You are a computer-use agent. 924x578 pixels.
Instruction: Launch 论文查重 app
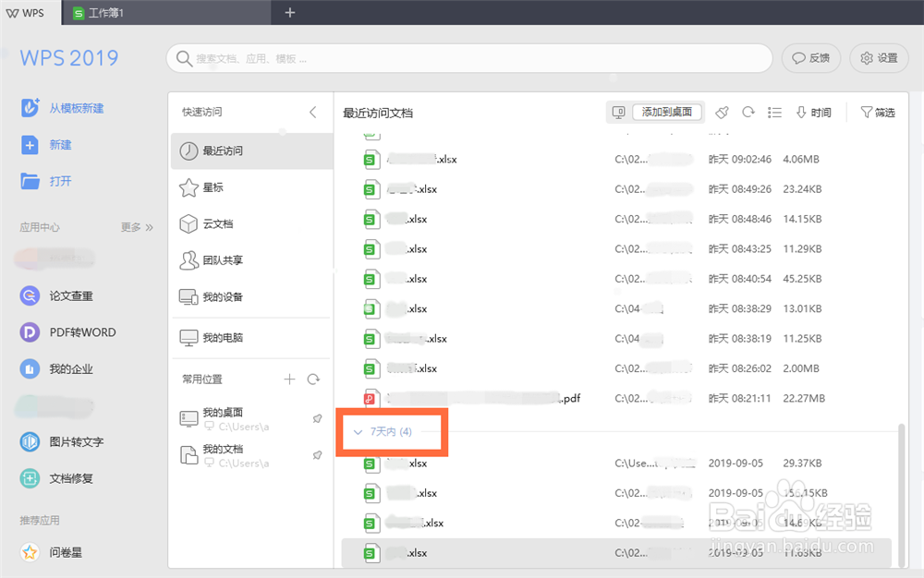[56, 296]
